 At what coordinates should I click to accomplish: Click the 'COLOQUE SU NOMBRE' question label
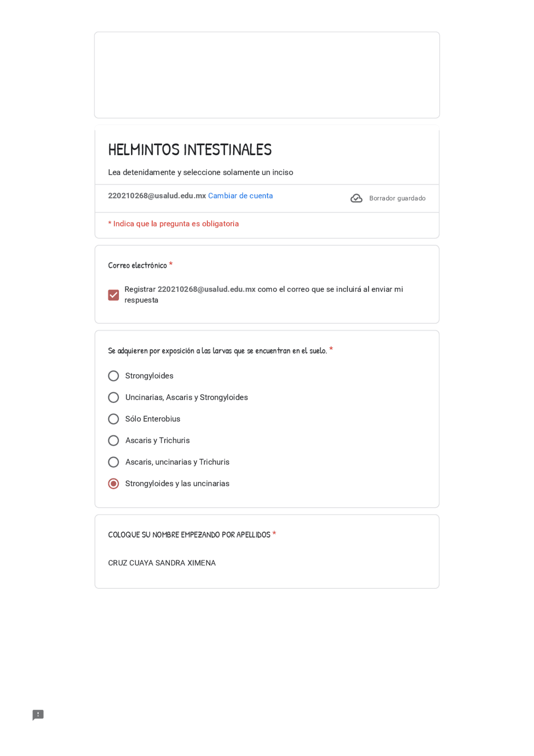point(189,535)
